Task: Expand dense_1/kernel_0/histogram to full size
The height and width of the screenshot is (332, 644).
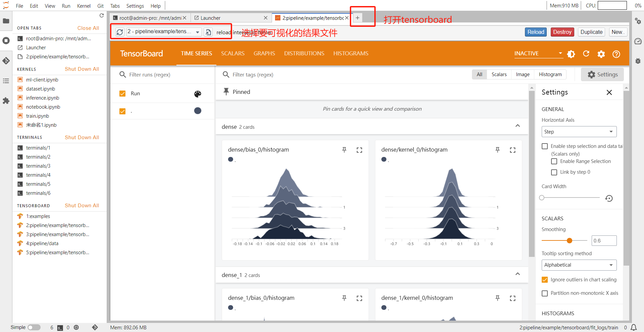Action: click(513, 298)
